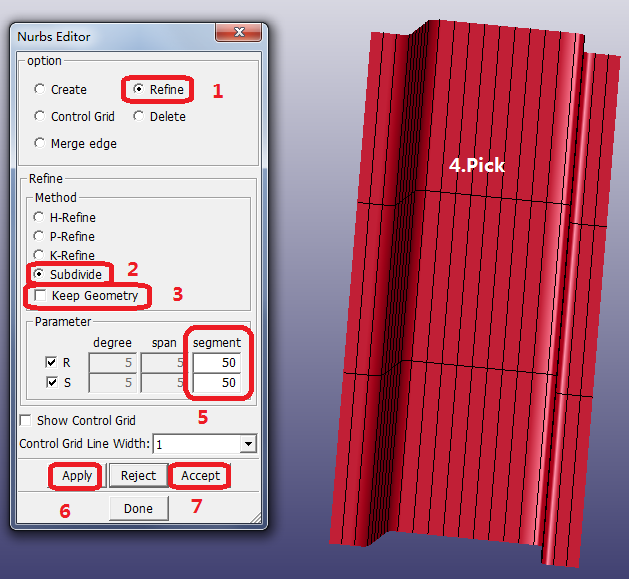Choose the Control Grid option
The height and width of the screenshot is (579, 629).
coord(40,116)
